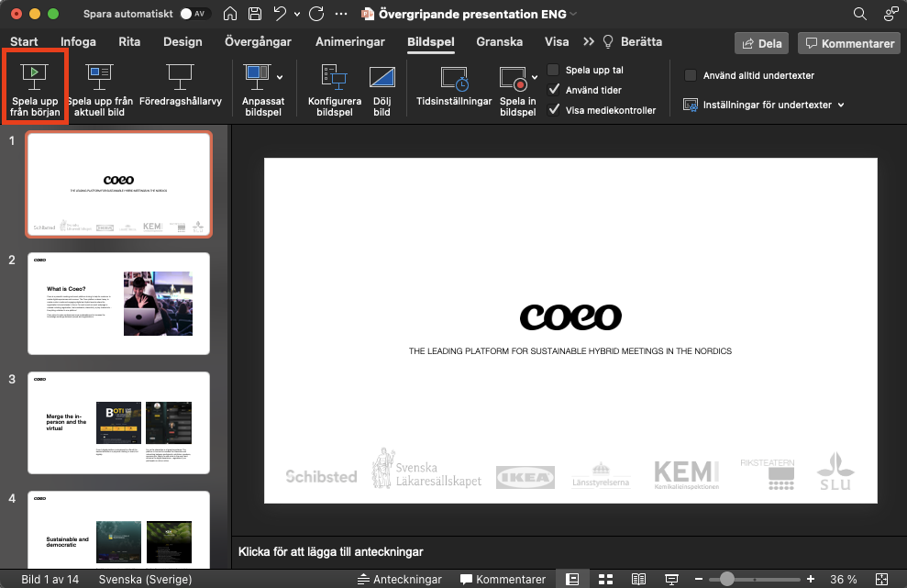Expand the Spela in bildspel dropdown arrow
This screenshot has height=588, width=907.
[535, 77]
